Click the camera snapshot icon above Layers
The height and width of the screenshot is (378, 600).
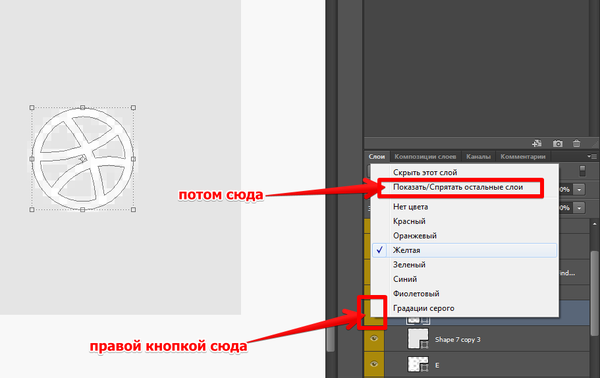(558, 143)
